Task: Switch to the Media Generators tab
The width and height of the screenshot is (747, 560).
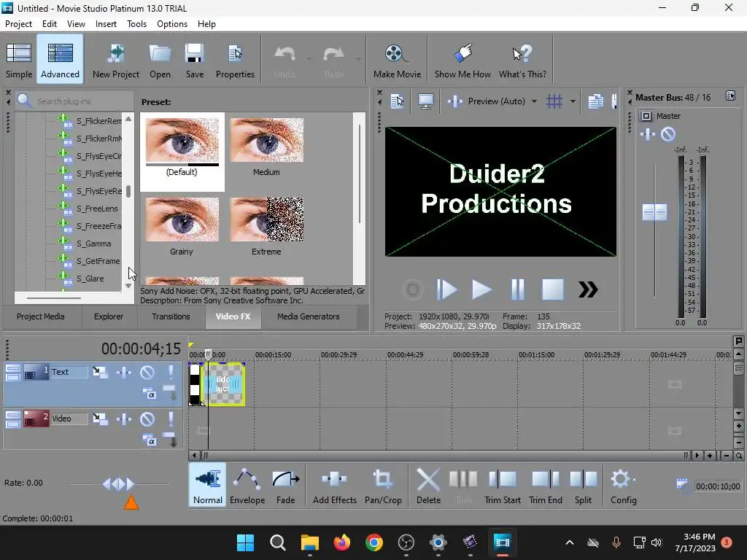Action: pos(309,316)
